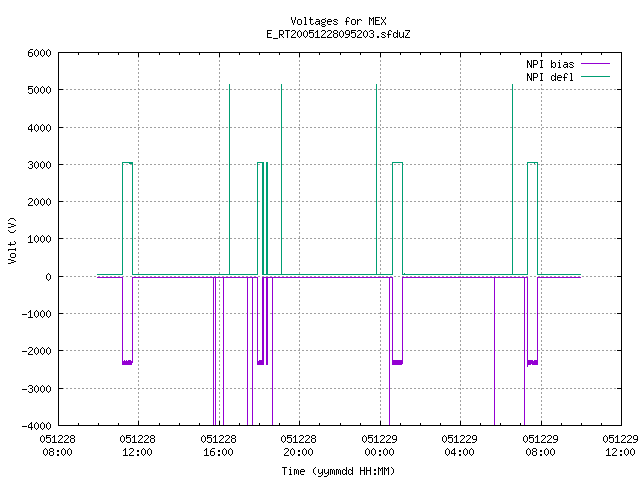Click x-axis tick label 051228 16:00
This screenshot has width=640, height=480.
(218, 446)
